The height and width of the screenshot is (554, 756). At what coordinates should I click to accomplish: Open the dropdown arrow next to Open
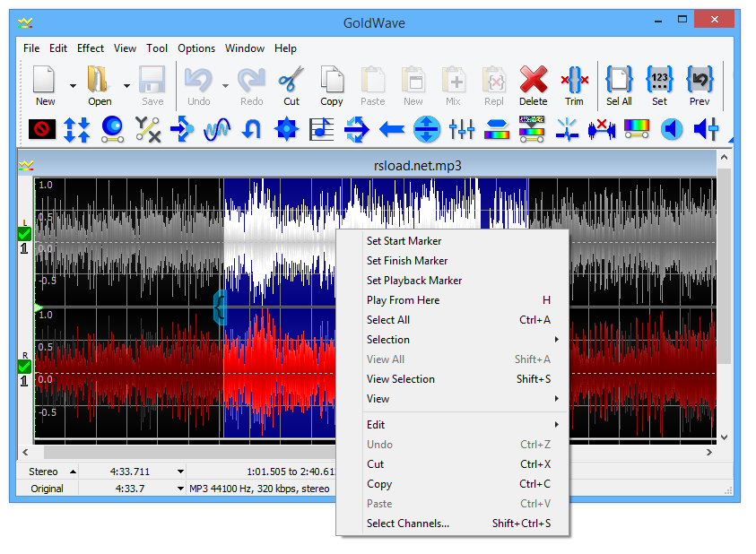coord(126,86)
